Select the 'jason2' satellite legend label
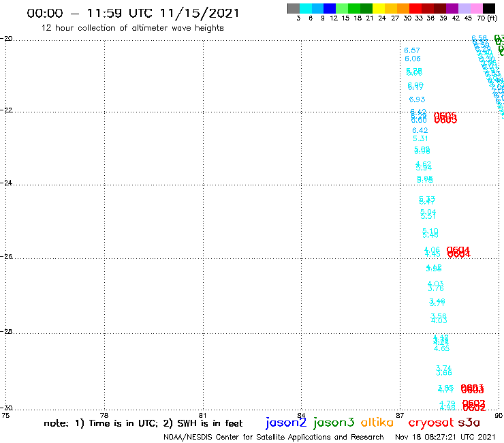 point(286,423)
